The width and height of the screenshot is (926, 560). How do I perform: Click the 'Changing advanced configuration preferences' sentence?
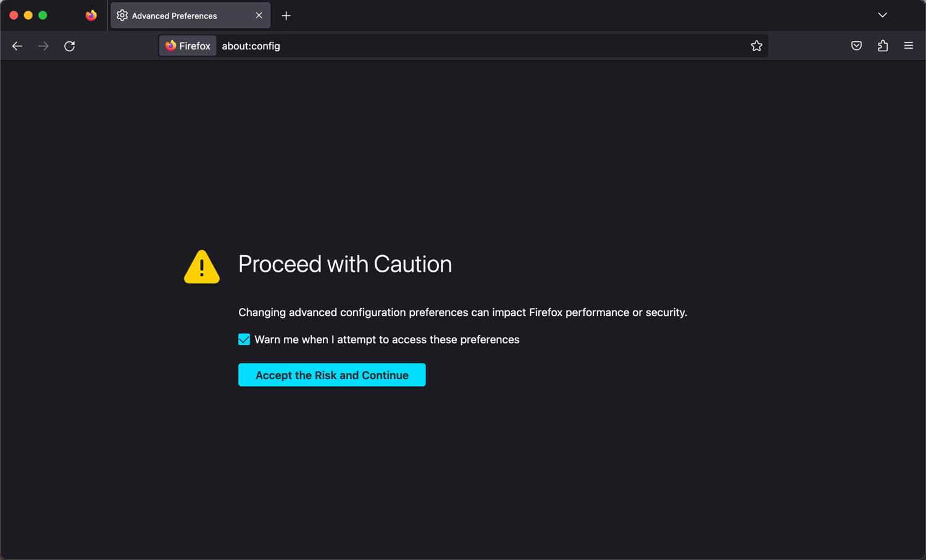point(462,312)
